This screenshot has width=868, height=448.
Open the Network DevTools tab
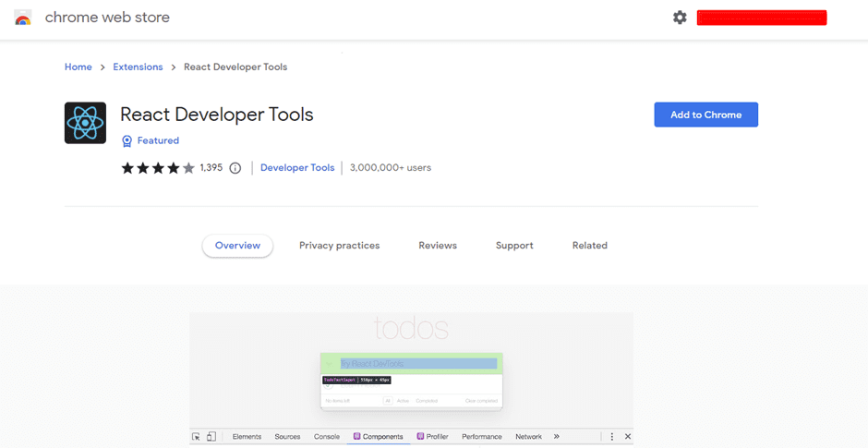pyautogui.click(x=529, y=436)
